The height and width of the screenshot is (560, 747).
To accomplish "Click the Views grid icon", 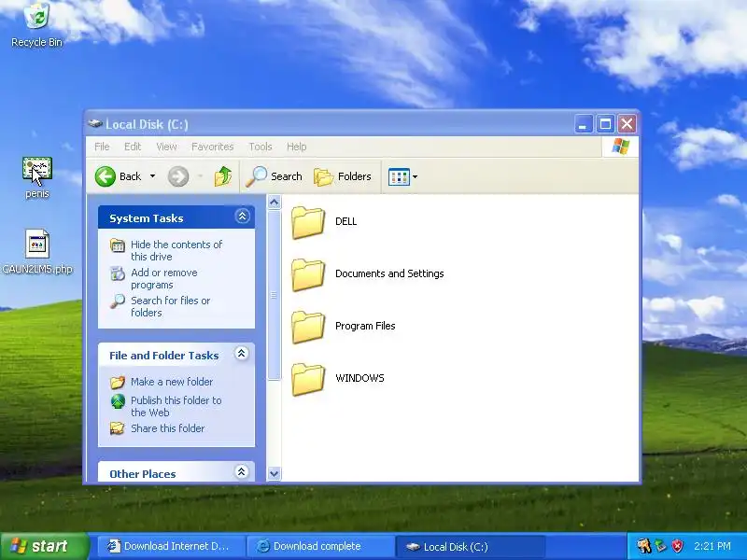I will (399, 176).
